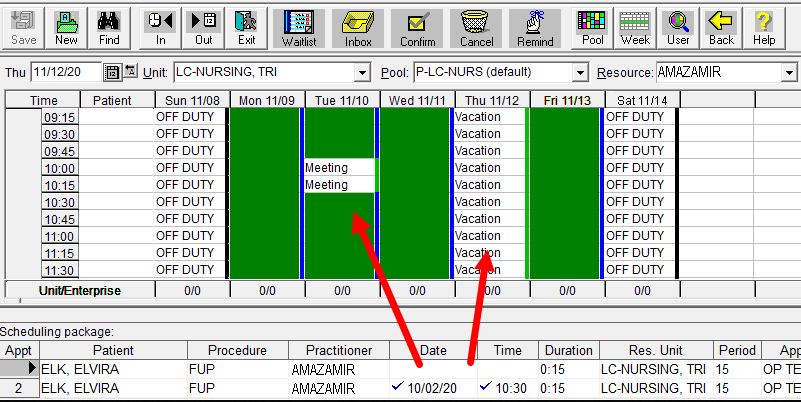Click the Unit/Enterprise row label
The height and width of the screenshot is (402, 801).
(80, 291)
